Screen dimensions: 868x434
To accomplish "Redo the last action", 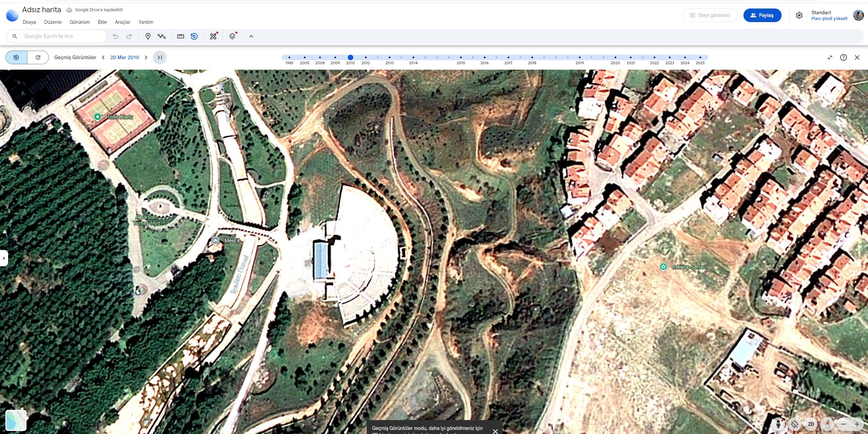I will (x=129, y=36).
